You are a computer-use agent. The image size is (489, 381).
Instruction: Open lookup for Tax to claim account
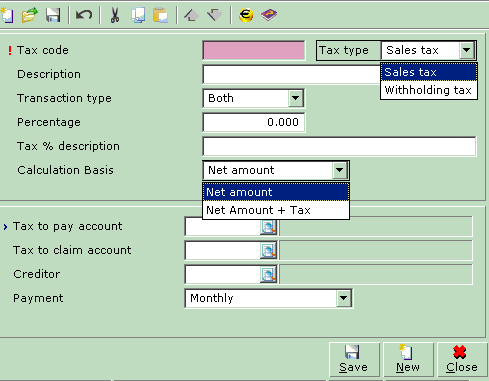tap(268, 251)
